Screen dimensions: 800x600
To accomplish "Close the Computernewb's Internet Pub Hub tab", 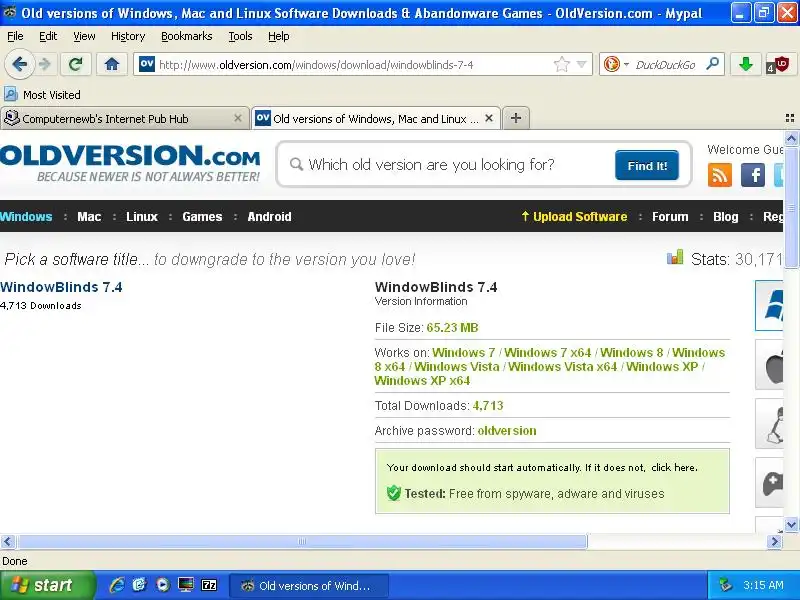I will [238, 118].
